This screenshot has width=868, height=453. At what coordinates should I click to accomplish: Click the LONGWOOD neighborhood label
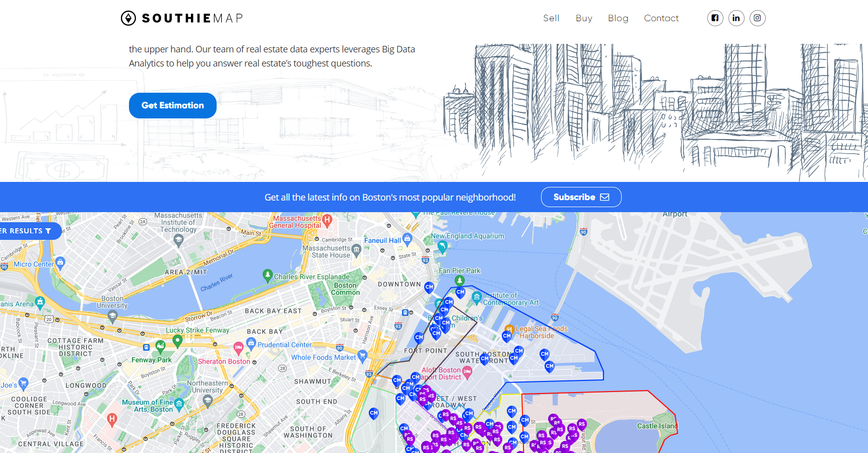(86, 385)
